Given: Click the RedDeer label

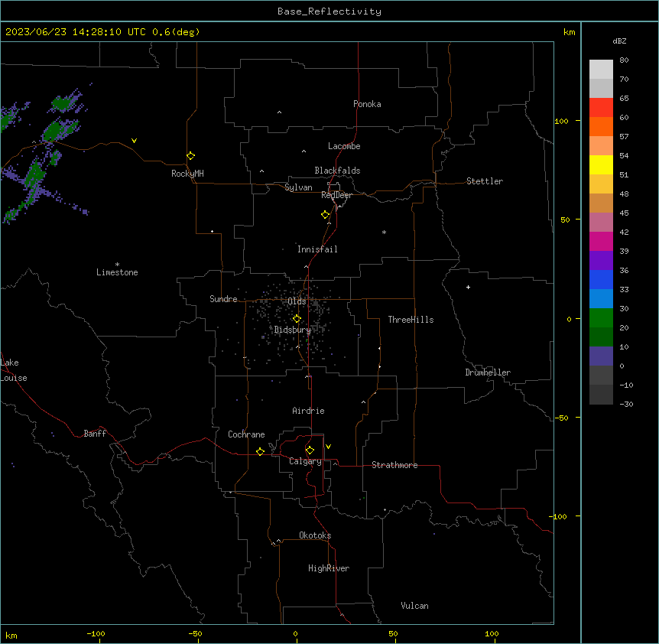Looking at the screenshot, I should [x=336, y=195].
